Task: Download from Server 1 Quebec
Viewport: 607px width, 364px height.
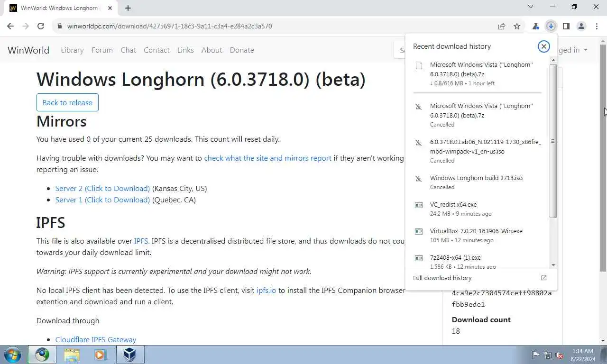Action: (102, 200)
